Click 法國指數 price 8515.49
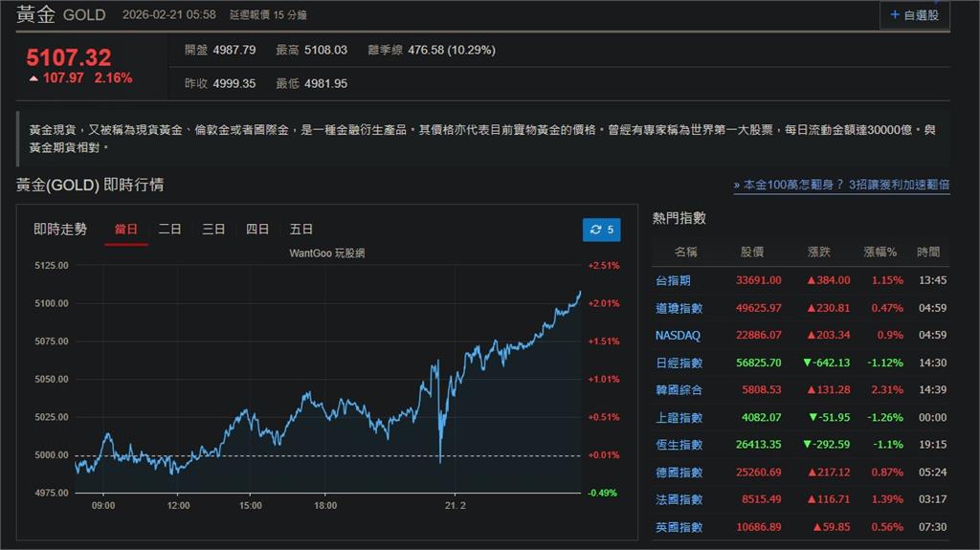 761,499
